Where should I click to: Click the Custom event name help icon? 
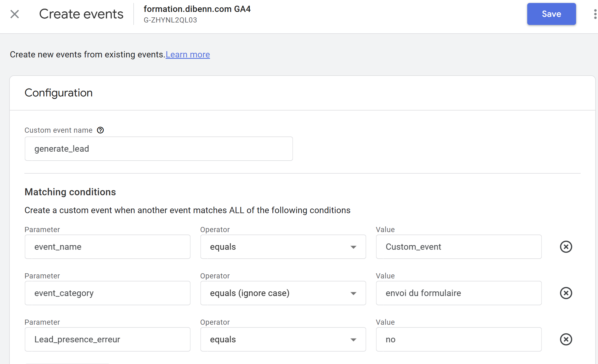[x=100, y=130]
